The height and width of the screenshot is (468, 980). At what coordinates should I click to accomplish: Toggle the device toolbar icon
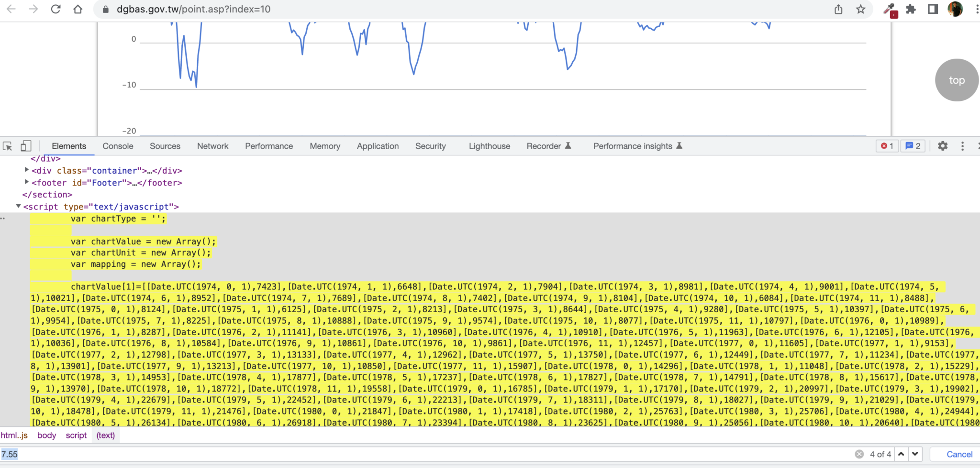(26, 146)
